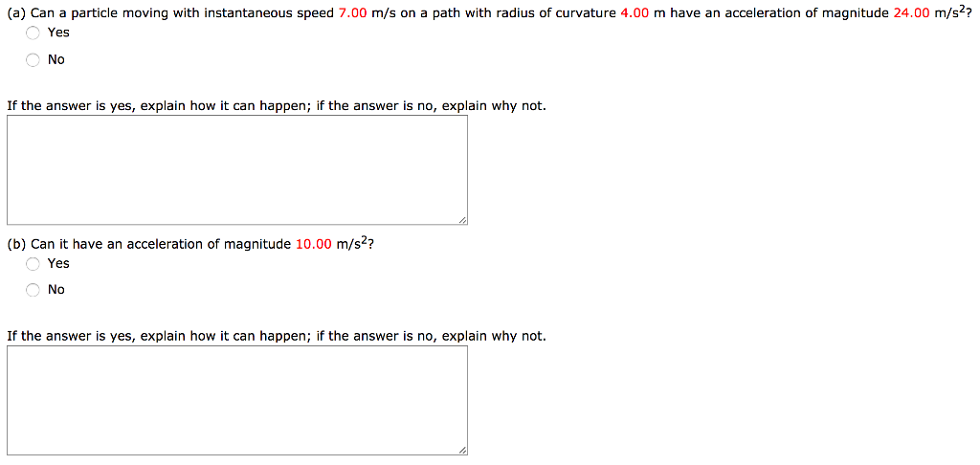Click the explanation prompt above the second text box
This screenshot has height=465, width=980.
point(276,336)
